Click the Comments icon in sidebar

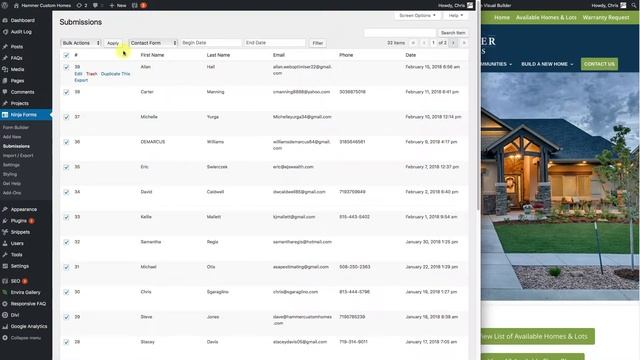point(5,92)
